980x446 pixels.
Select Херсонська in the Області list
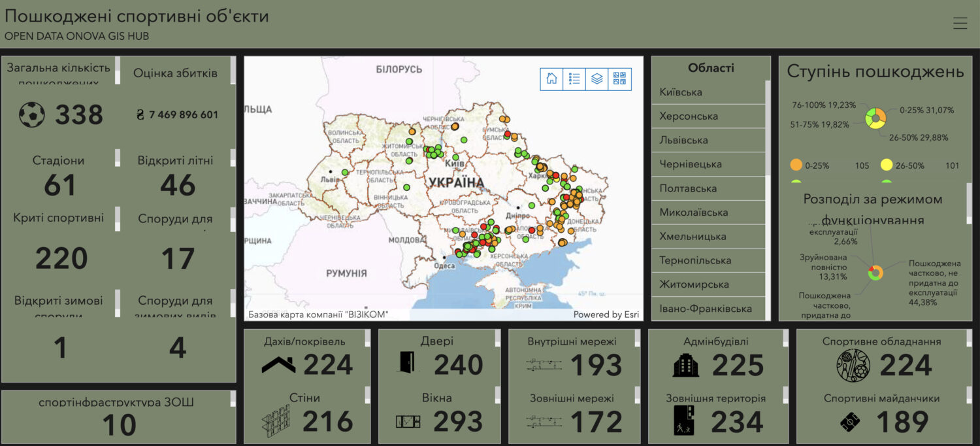708,116
